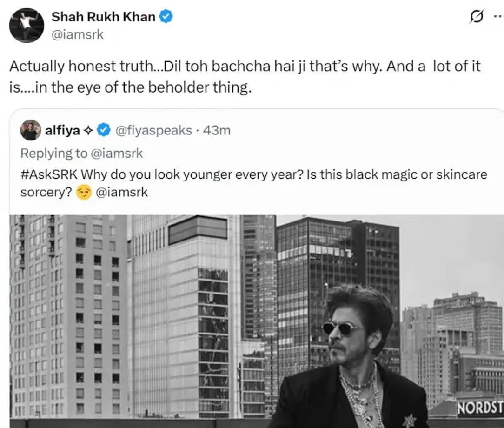Click the 43m timestamp on the quoted tweet
The image size is (504, 428).
point(217,131)
